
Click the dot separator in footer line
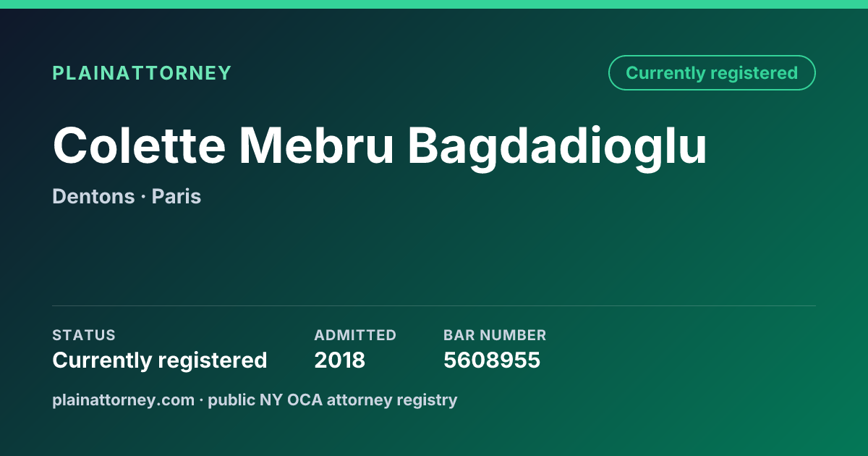(201, 400)
